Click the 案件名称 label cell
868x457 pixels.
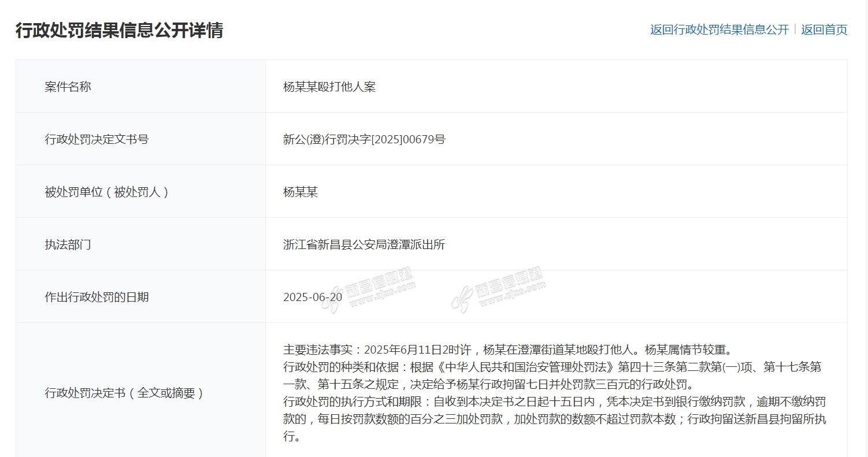(68, 87)
